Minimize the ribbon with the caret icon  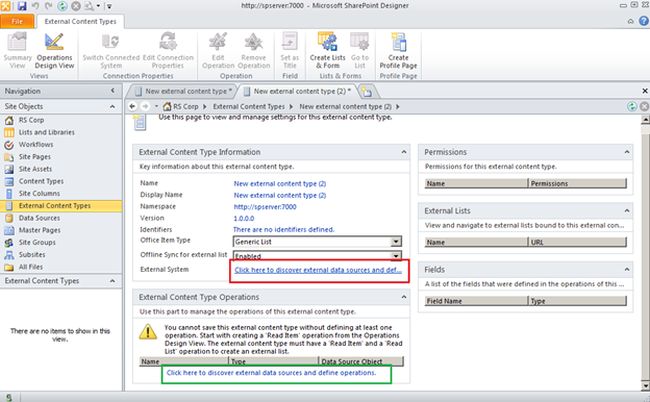click(631, 21)
